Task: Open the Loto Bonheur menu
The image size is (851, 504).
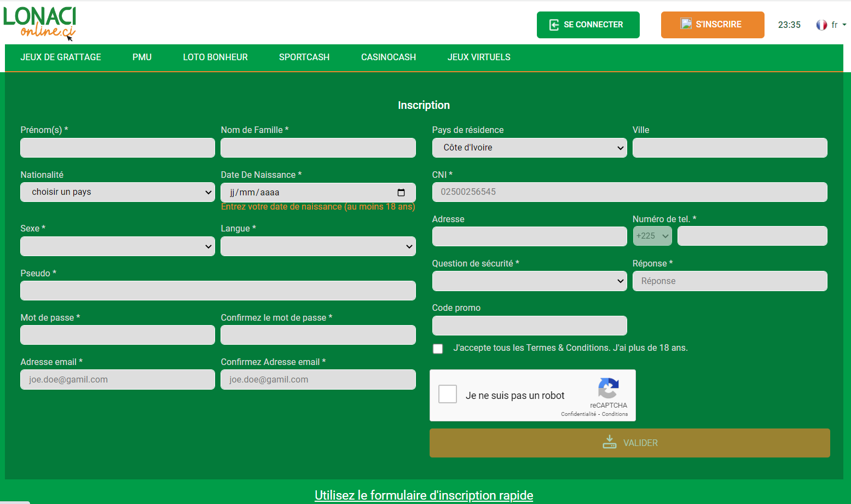Action: [x=215, y=57]
